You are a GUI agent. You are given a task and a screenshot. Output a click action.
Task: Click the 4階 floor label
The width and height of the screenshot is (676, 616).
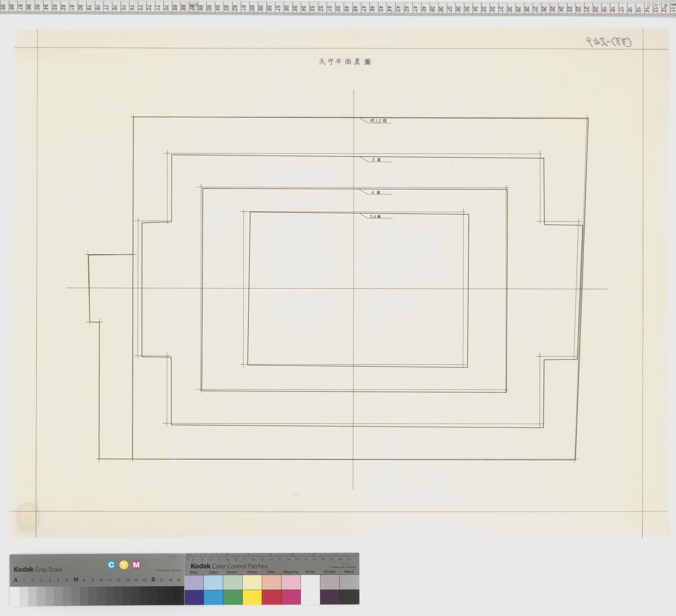[376, 192]
